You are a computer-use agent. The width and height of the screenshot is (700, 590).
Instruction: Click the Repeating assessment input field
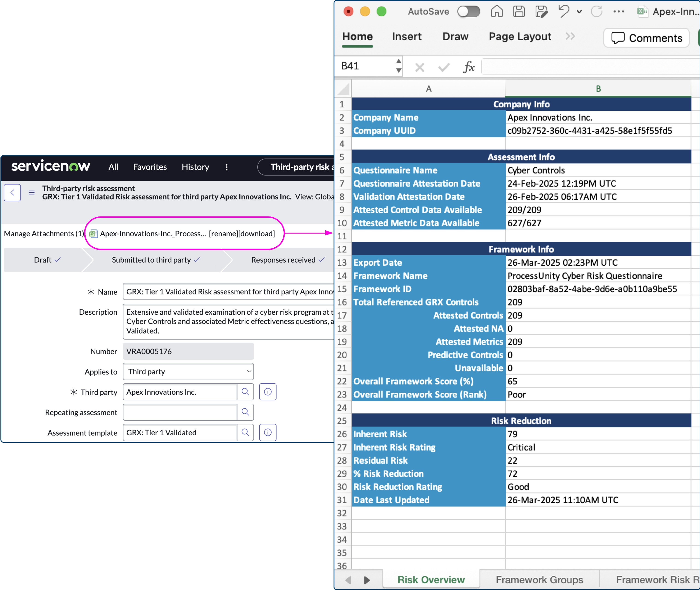[180, 412]
